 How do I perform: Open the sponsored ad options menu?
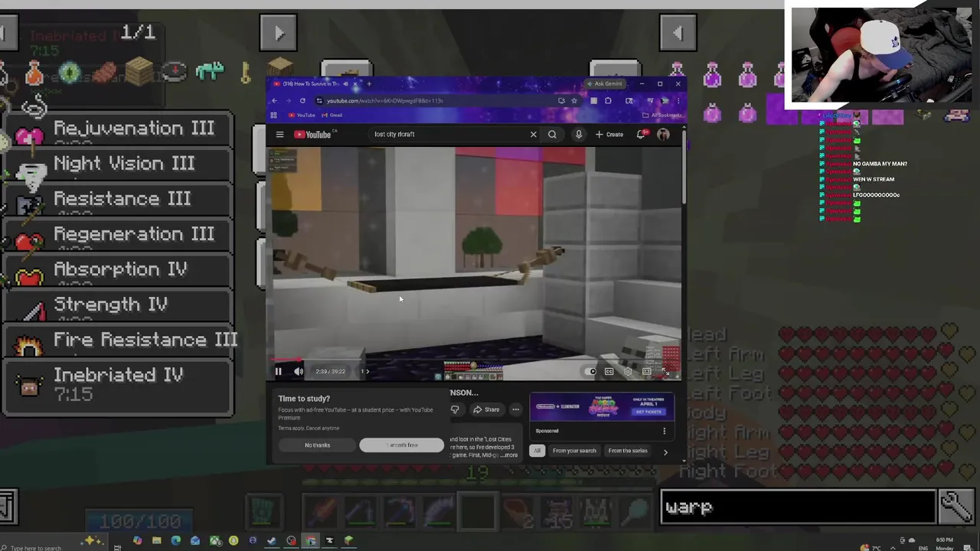(664, 431)
